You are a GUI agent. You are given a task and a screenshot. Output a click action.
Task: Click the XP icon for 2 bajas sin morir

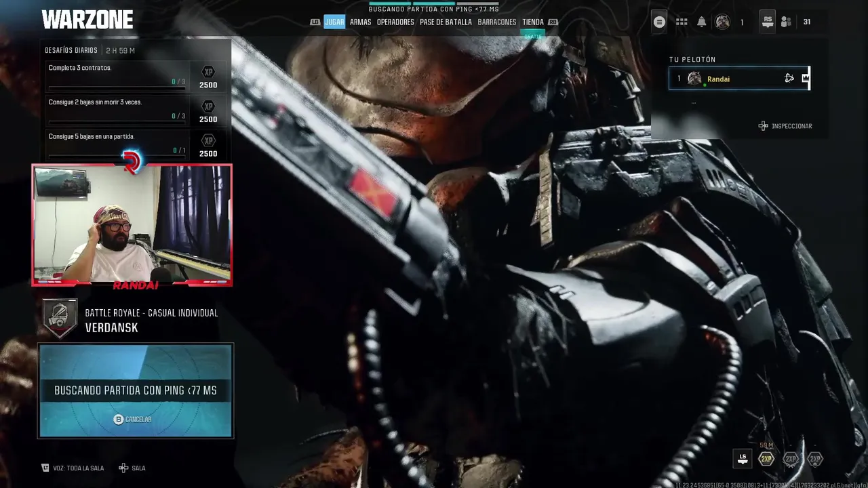coord(208,106)
